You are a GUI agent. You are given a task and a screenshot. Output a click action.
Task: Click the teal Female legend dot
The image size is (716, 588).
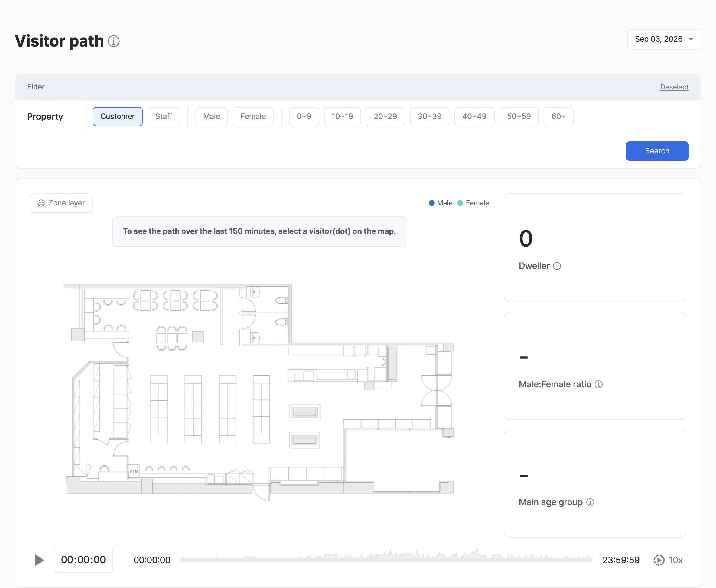pyautogui.click(x=460, y=203)
